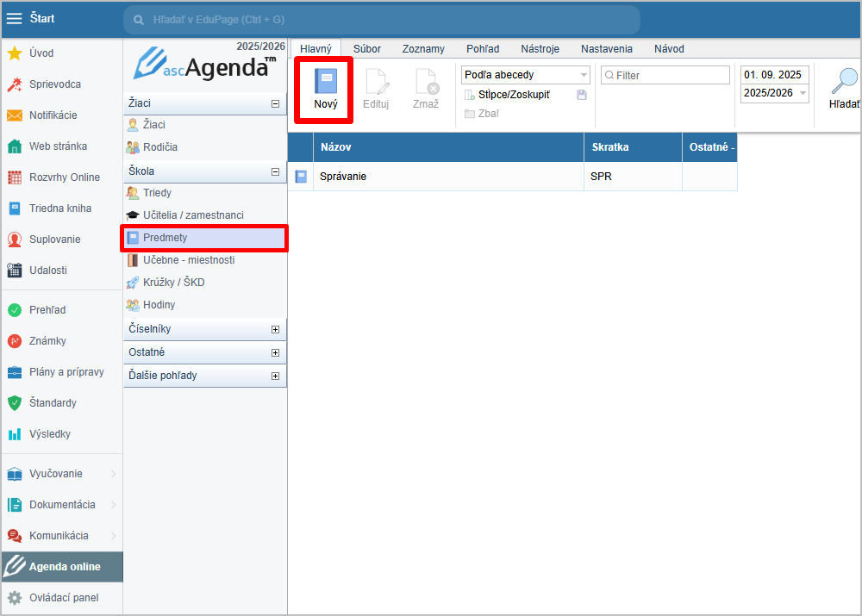The width and height of the screenshot is (862, 616).
Task: Select Učitelia / zamestnanci in the tree
Action: 193,215
